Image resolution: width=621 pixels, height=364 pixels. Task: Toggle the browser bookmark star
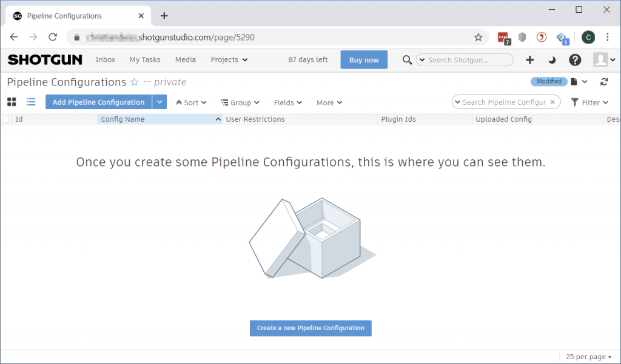tap(477, 36)
